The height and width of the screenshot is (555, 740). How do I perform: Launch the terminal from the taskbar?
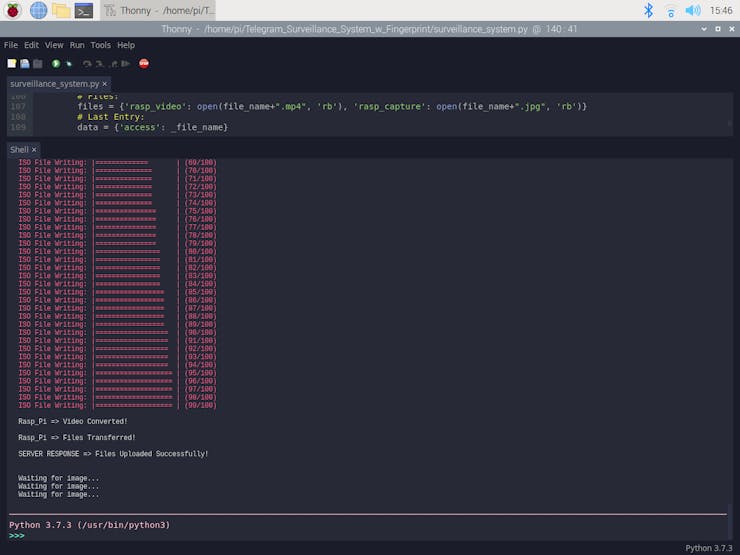tap(85, 10)
